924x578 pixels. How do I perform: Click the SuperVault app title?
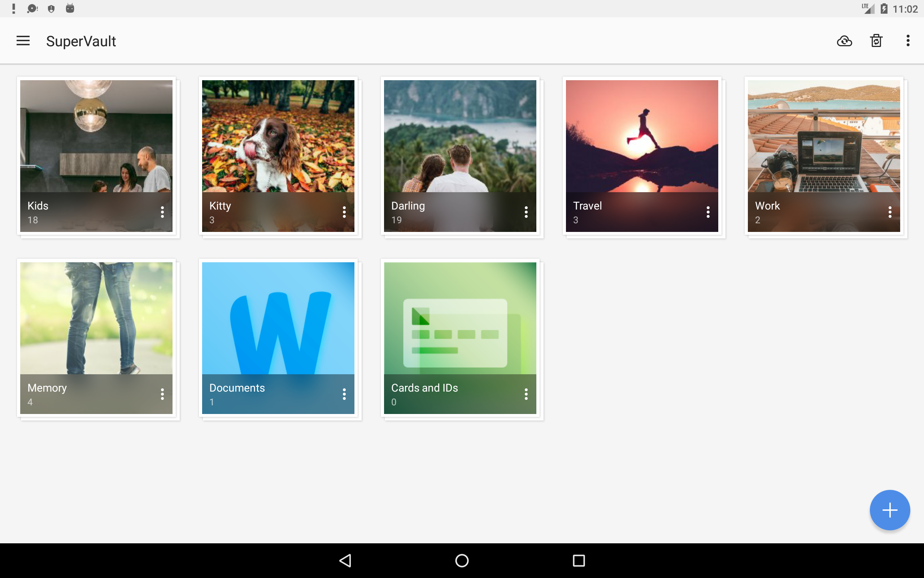[81, 41]
